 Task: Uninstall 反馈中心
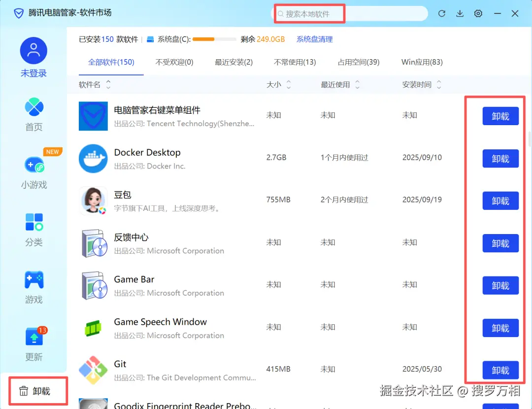point(500,243)
